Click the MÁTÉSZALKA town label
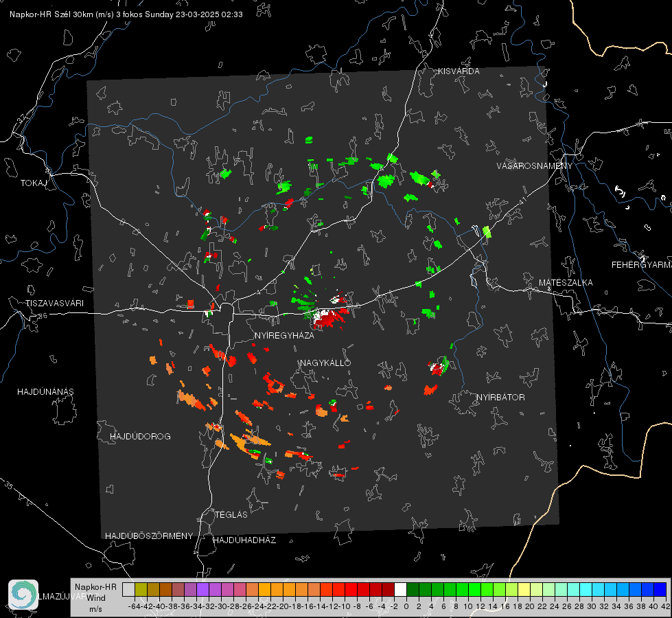 [x=566, y=283]
